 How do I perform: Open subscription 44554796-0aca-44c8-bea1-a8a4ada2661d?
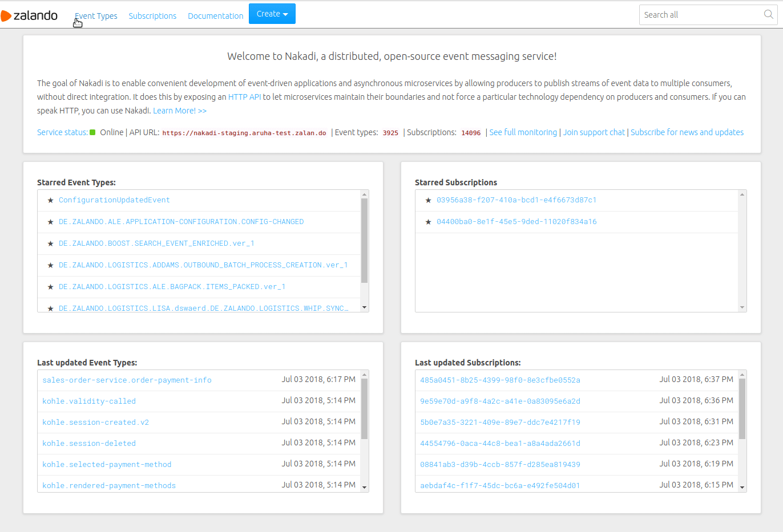click(500, 444)
